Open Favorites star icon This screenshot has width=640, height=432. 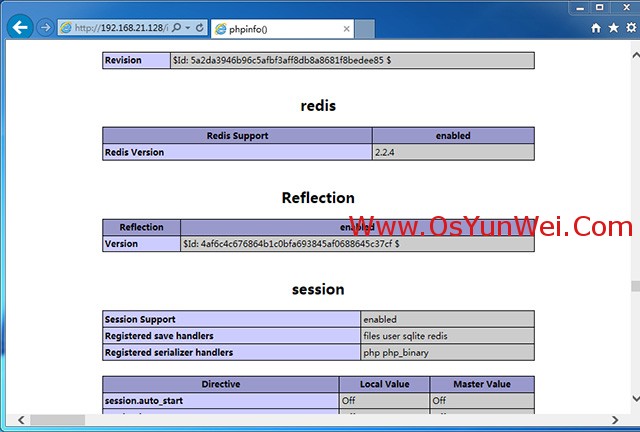pyautogui.click(x=613, y=28)
